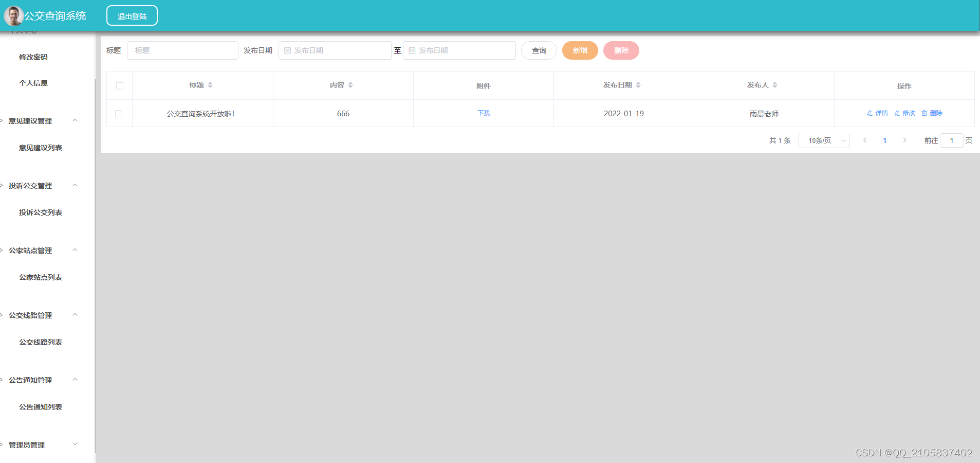This screenshot has width=980, height=463.
Task: Open 公告通知列表 in the sidebar
Action: point(41,407)
